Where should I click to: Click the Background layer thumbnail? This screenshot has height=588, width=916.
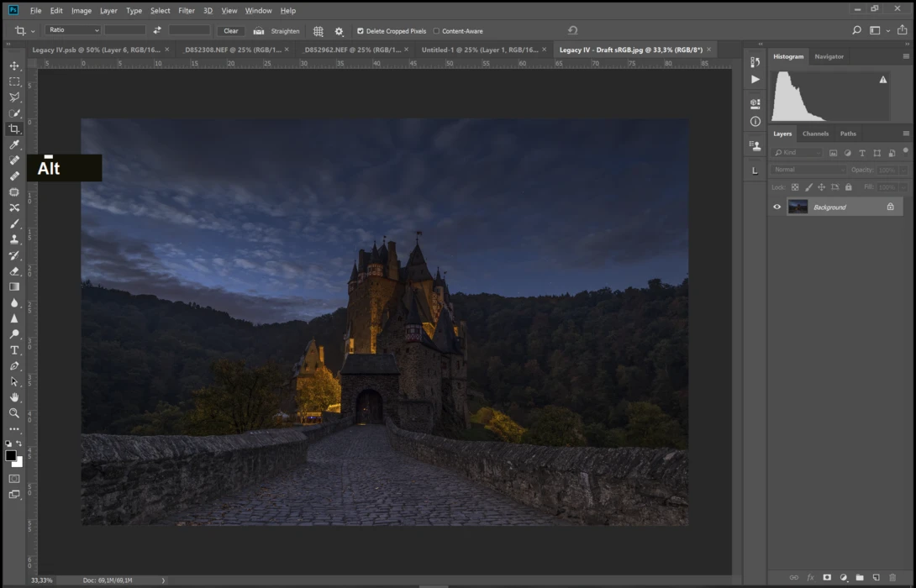(798, 207)
